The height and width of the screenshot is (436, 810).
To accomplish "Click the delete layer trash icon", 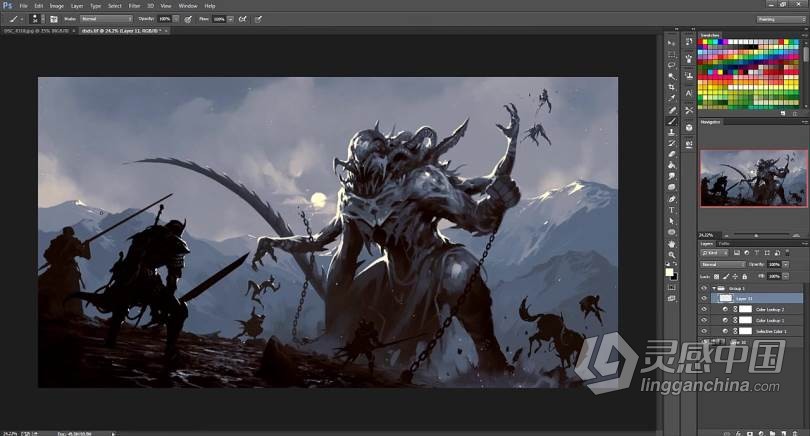I will pos(795,433).
